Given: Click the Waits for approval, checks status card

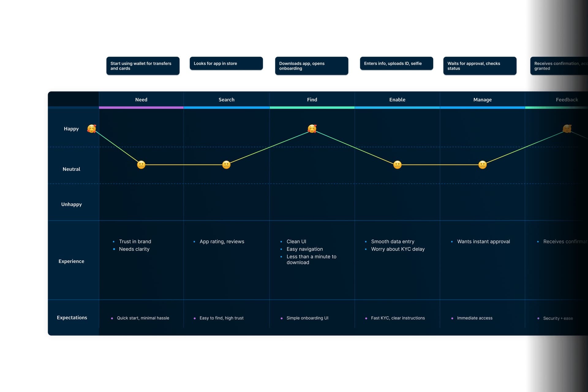Looking at the screenshot, I should point(480,66).
